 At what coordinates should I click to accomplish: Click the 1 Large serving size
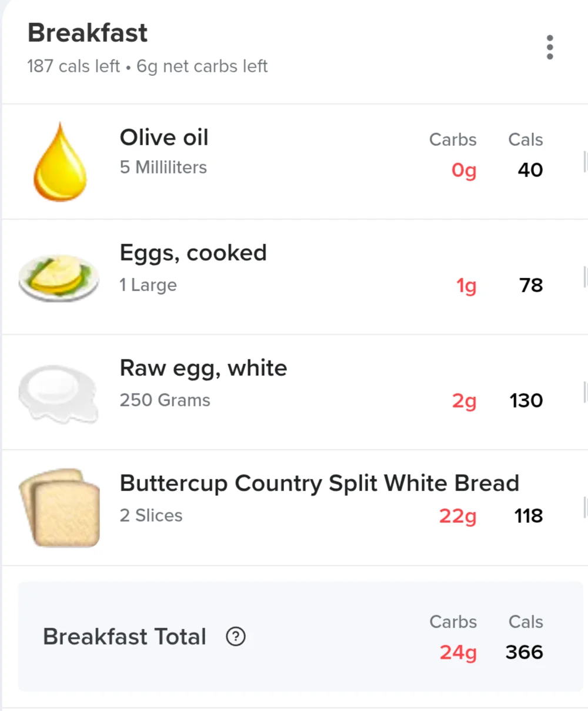coord(148,285)
